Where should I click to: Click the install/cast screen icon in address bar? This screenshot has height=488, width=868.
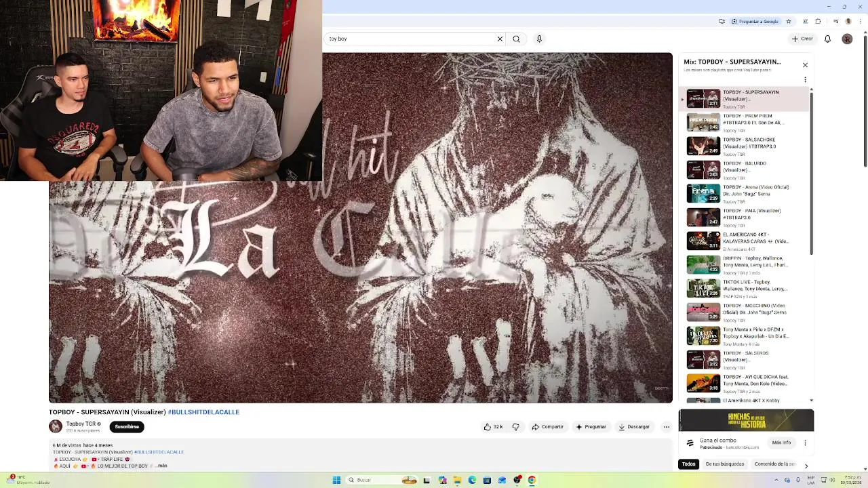pyautogui.click(x=722, y=22)
